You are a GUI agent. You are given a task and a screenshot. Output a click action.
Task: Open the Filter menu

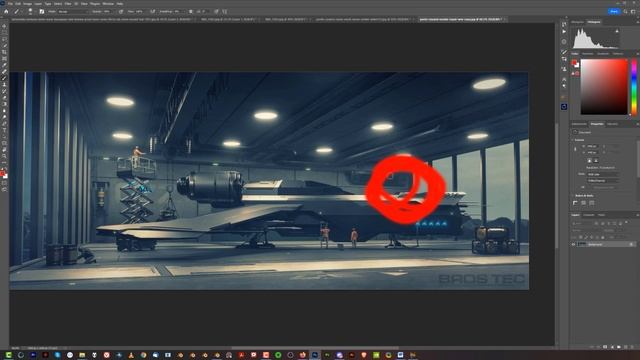68,4
